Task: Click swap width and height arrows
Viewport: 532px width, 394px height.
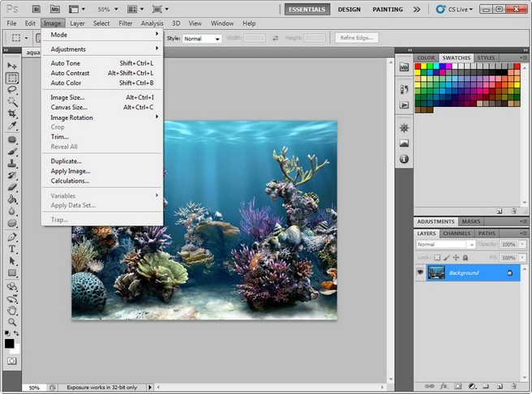Action: 275,38
